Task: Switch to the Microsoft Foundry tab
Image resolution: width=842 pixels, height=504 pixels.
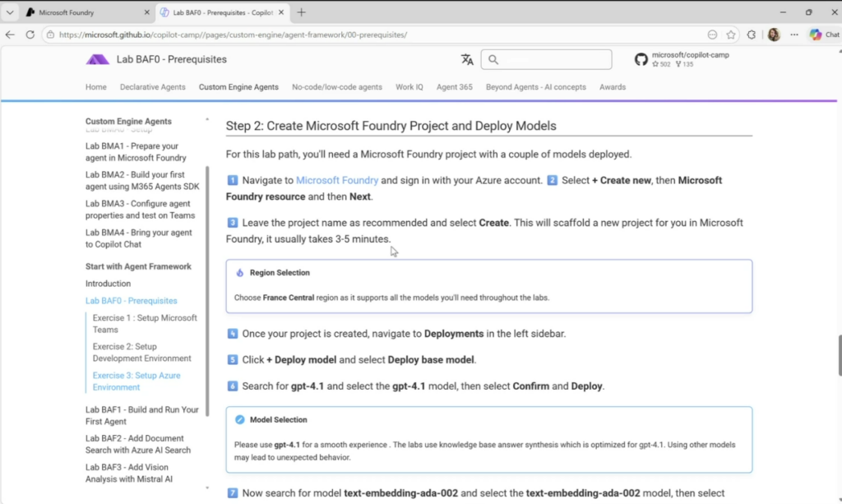Action: click(x=82, y=12)
